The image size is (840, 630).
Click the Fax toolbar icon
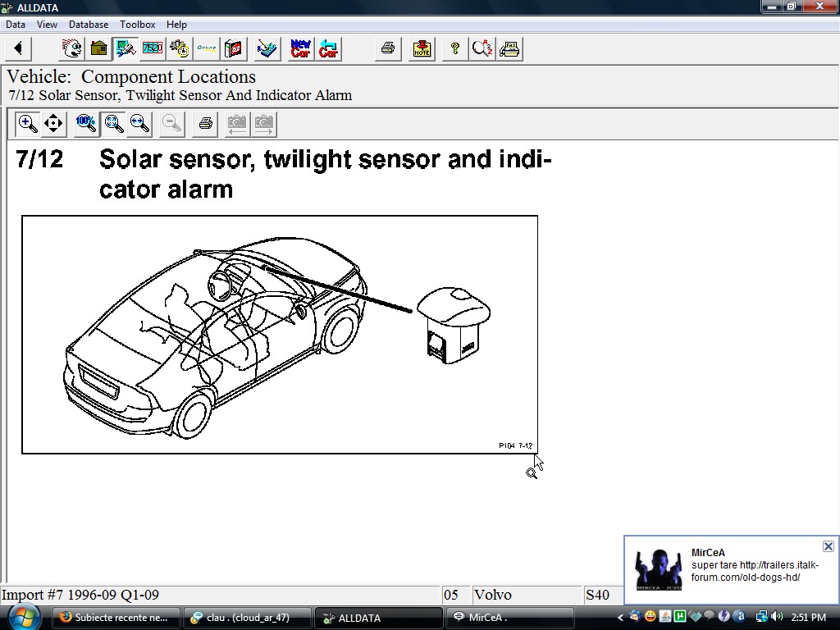(509, 49)
